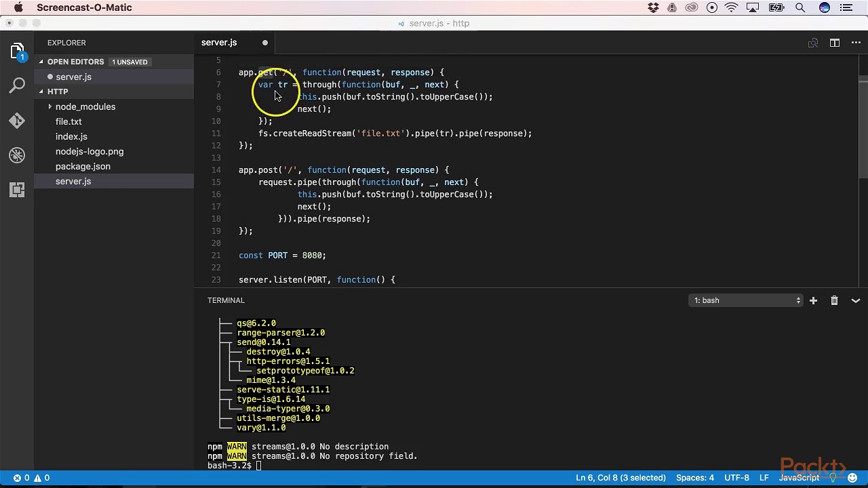Open the battery status menu icon
This screenshot has height=488, width=868.
point(776,7)
